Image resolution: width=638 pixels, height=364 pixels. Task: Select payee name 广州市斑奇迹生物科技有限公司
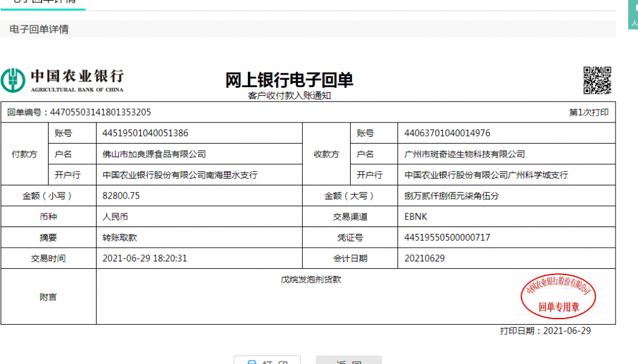(464, 154)
